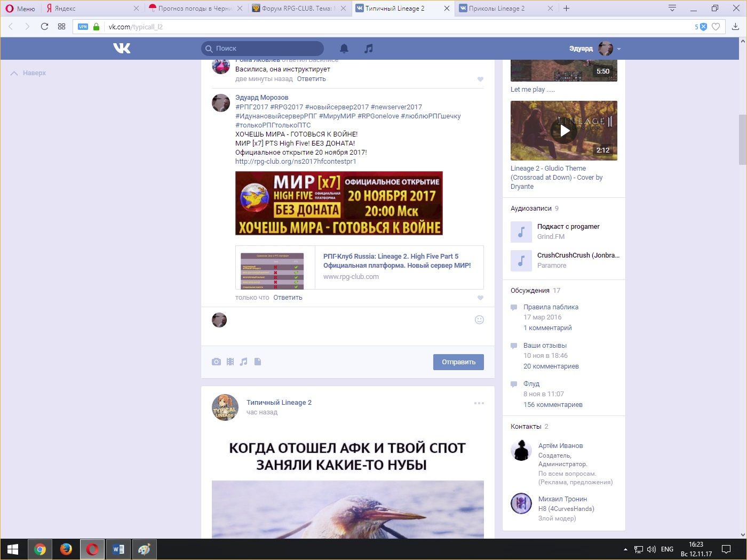Screen dimensions: 747x560
Task: Expand Эдуард profile dropdown menu
Action: point(619,49)
